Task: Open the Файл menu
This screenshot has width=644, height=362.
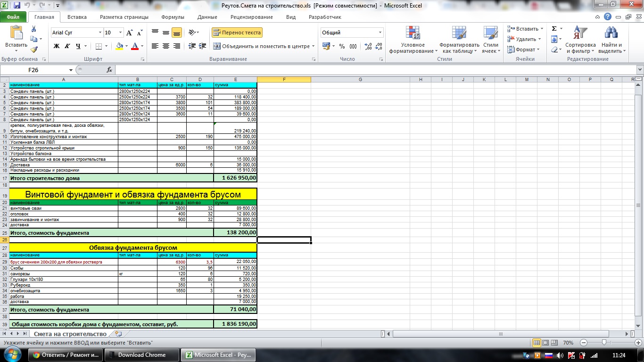Action: [13, 17]
